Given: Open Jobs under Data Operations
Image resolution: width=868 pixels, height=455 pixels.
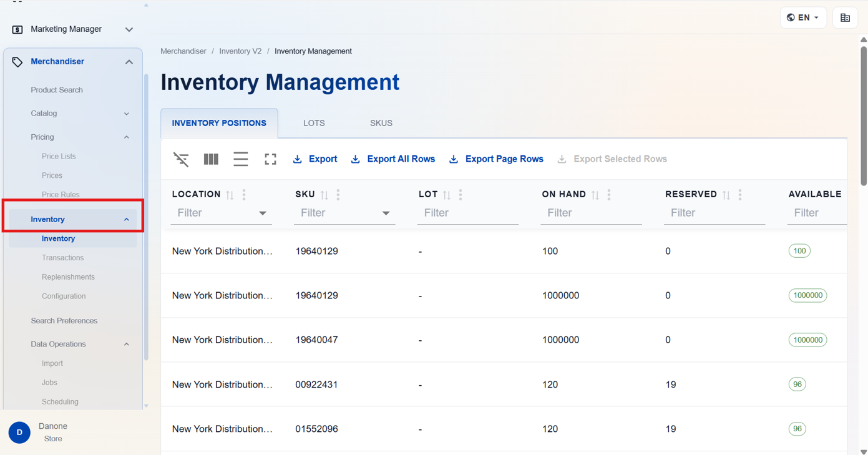Looking at the screenshot, I should 49,383.
